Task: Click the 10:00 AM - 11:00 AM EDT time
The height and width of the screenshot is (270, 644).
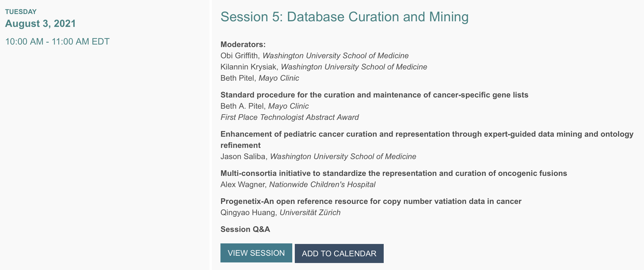Action: click(57, 41)
